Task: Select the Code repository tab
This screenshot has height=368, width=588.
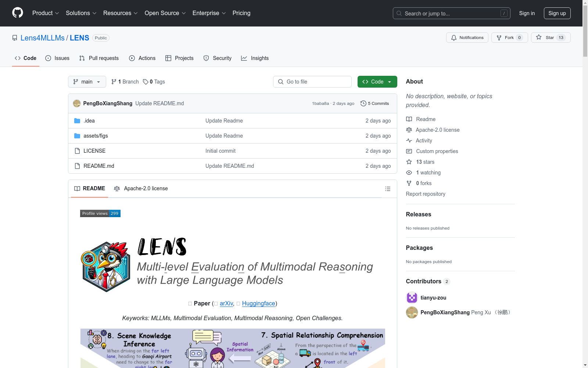Action: pos(26,58)
